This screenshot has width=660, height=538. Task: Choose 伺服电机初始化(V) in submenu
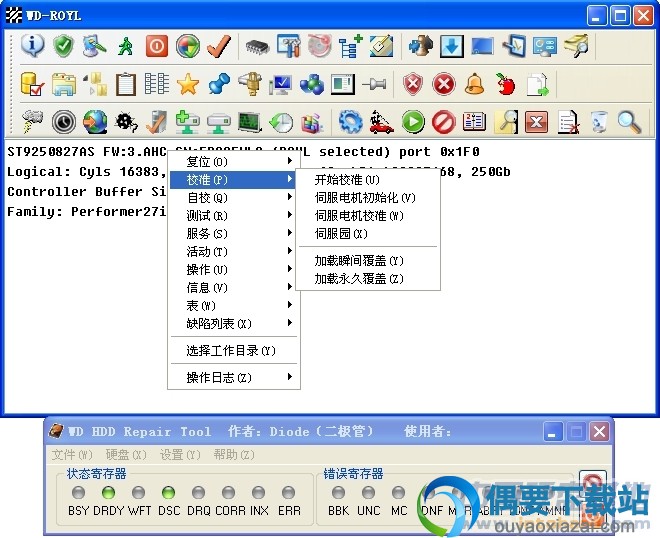tap(368, 197)
